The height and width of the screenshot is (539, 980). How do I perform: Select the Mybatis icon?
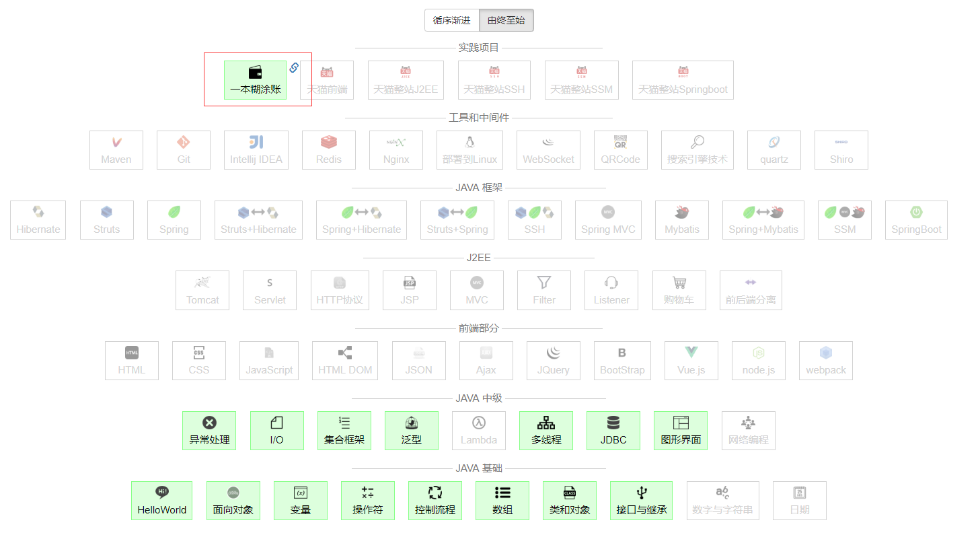681,220
